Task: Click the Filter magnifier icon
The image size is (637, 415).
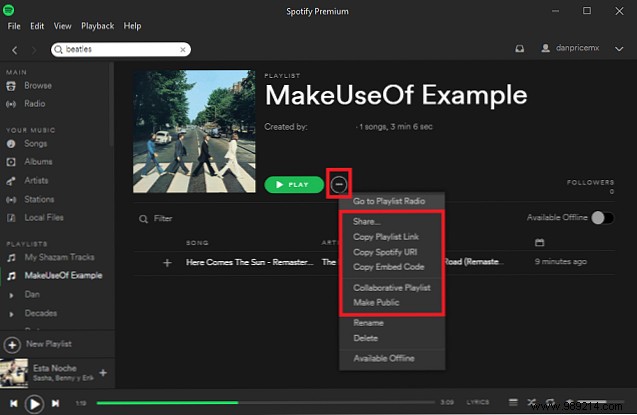Action: [x=143, y=219]
